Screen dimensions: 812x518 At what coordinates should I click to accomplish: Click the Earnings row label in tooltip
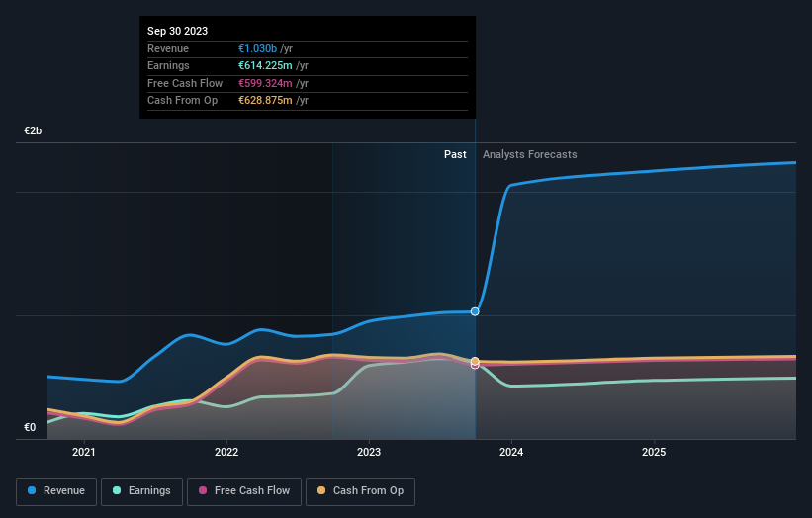coord(168,65)
